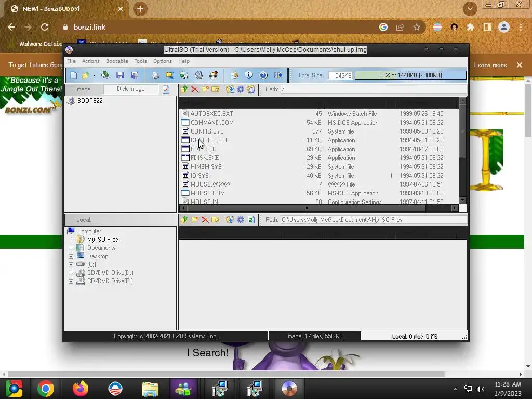This screenshot has width=532, height=399.
Task: Click the Open CD/DVD icon
Action: [x=105, y=75]
